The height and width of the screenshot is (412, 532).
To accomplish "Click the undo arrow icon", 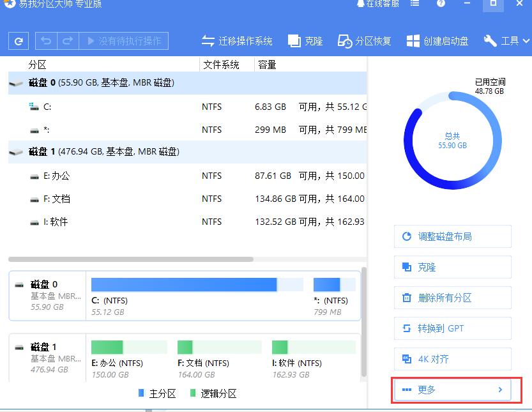I will coord(46,42).
